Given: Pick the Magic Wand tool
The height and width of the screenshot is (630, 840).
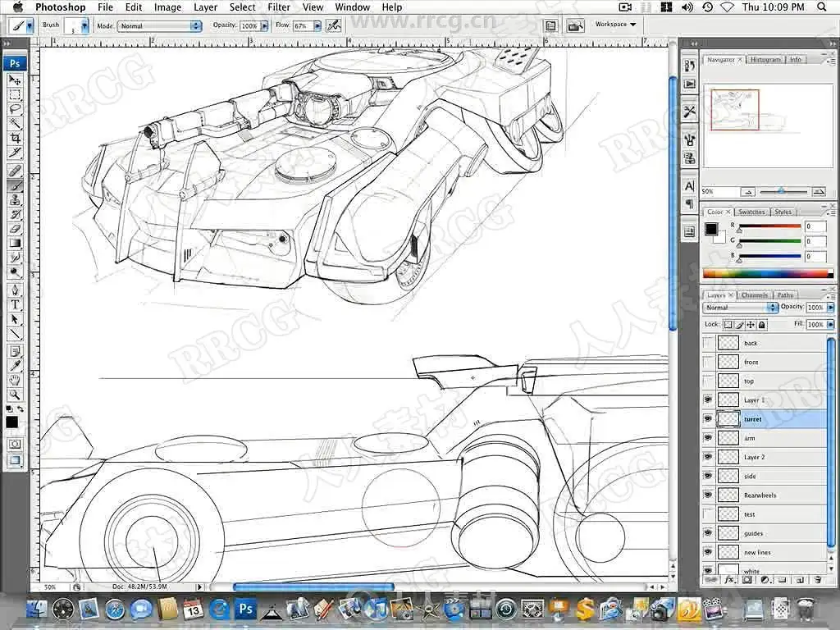Looking at the screenshot, I should coord(15,124).
